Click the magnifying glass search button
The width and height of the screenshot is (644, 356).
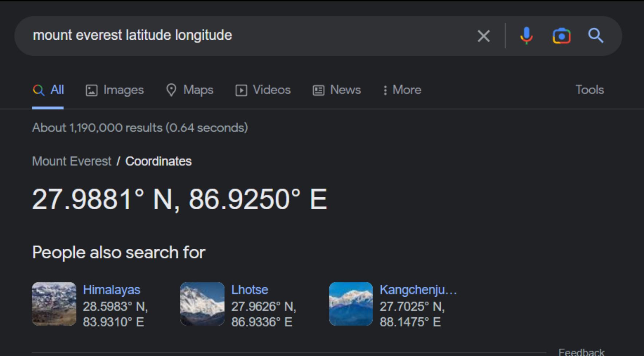point(596,36)
